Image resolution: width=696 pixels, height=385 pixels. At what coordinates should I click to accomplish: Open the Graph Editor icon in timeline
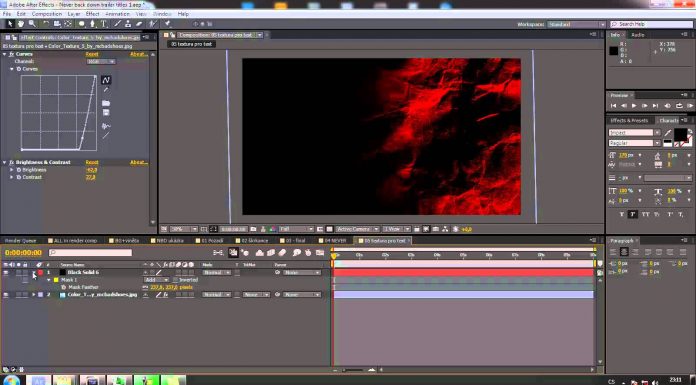tap(320, 253)
